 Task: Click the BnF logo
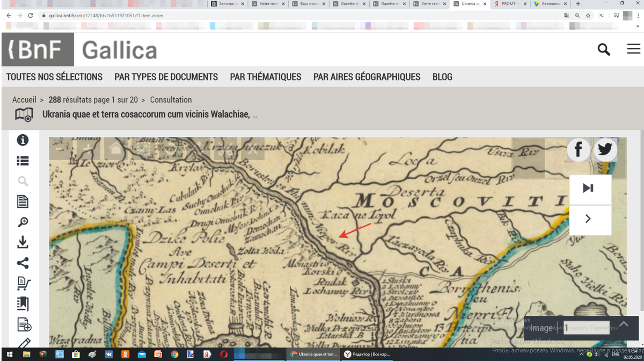click(38, 49)
